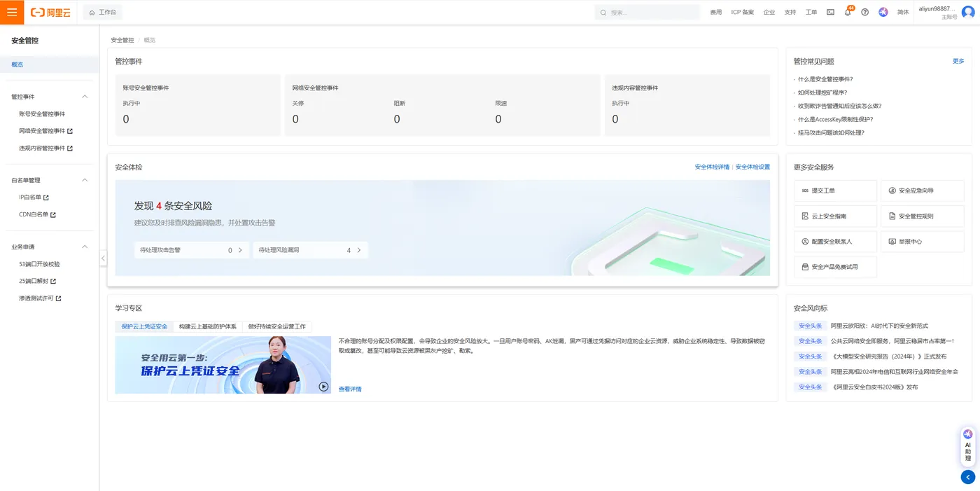This screenshot has height=491, width=980.
Task: Launch Cloud Shell terminal icon
Action: (830, 13)
